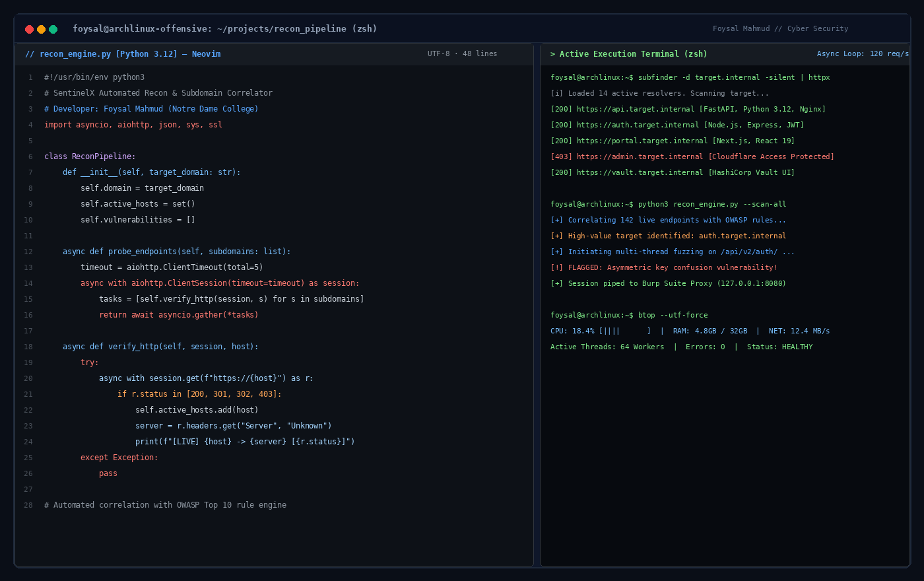Click the async def probe_endpoints line
The width and height of the screenshot is (924, 581).
click(177, 252)
